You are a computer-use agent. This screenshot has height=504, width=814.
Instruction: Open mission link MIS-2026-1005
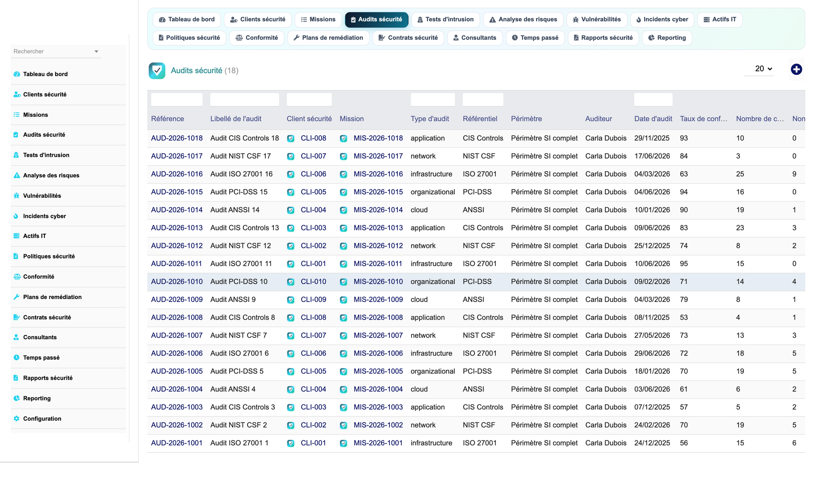(x=378, y=371)
